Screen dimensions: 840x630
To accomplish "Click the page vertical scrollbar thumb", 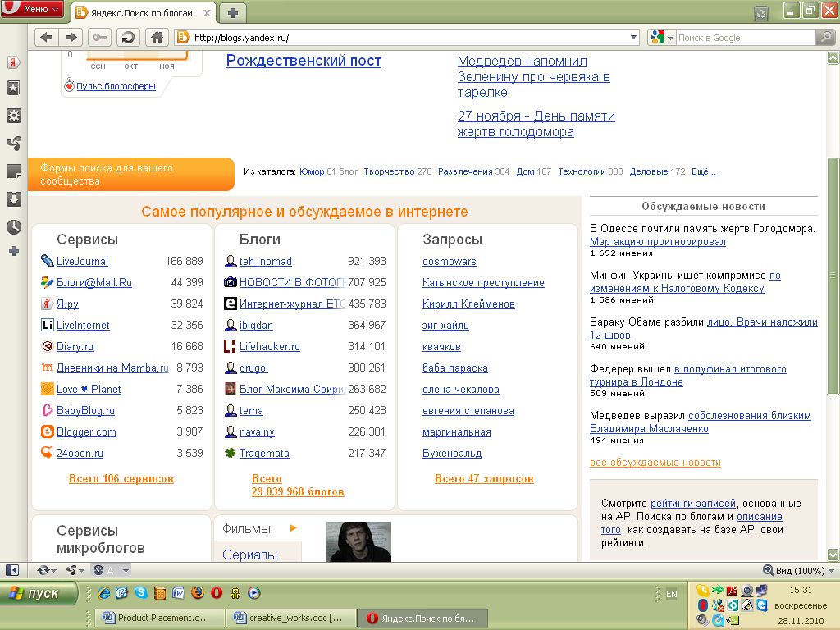I will 833,276.
